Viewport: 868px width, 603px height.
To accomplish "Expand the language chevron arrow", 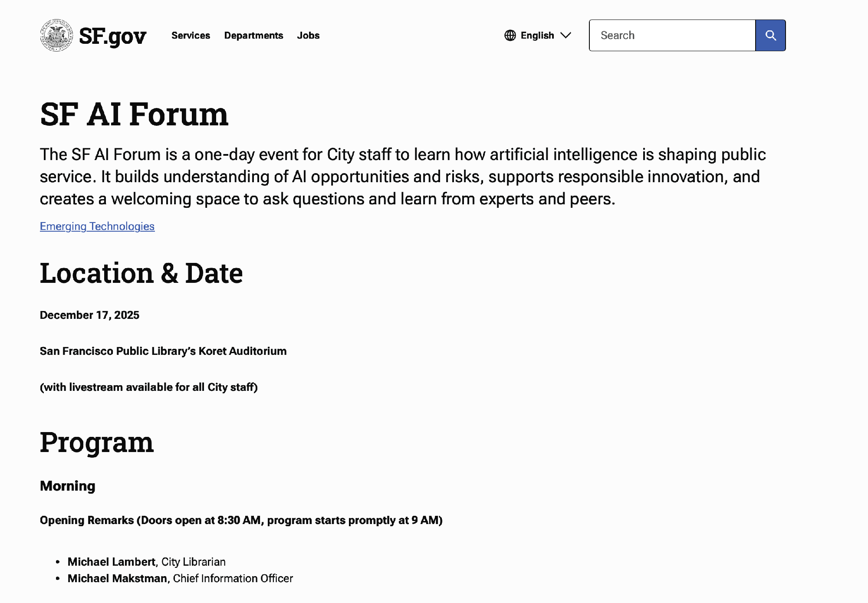I will (x=566, y=36).
